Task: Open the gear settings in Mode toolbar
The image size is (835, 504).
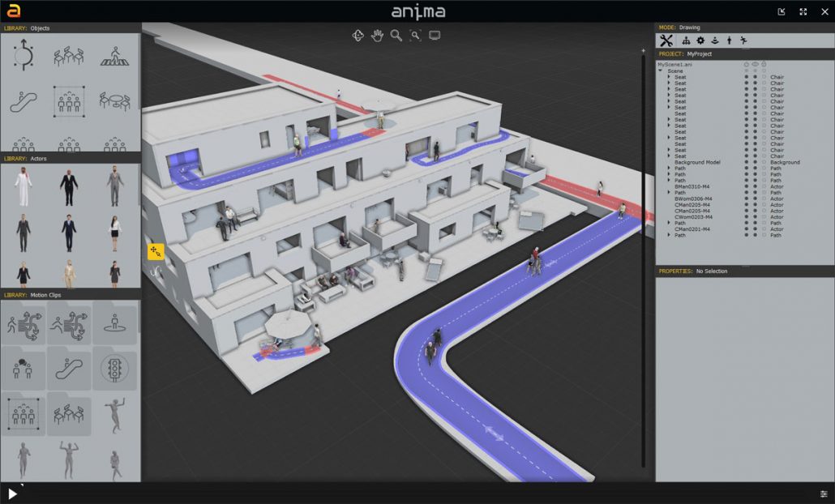Action: point(700,41)
